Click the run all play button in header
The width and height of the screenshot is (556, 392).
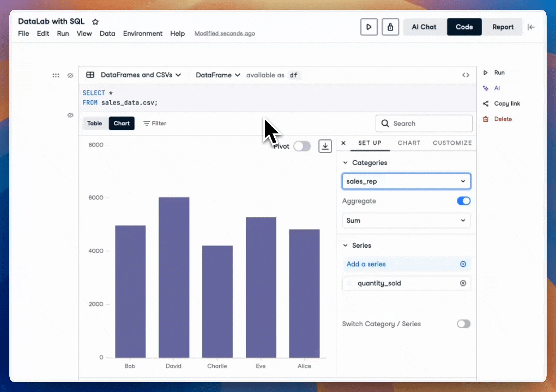click(x=369, y=27)
